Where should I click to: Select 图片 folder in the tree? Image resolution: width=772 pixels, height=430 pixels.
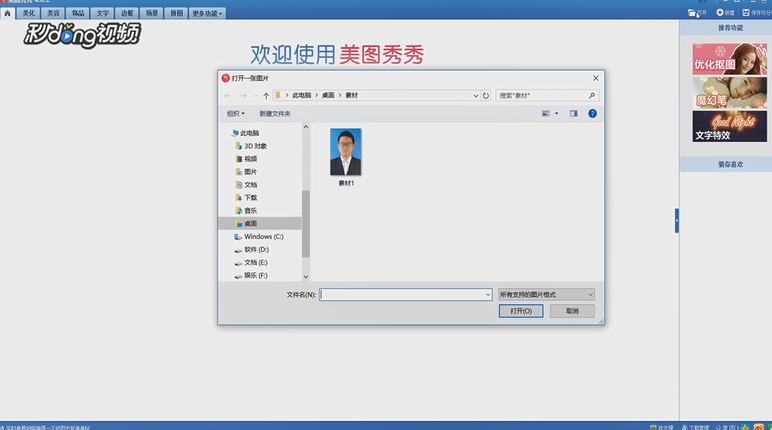tap(246, 172)
